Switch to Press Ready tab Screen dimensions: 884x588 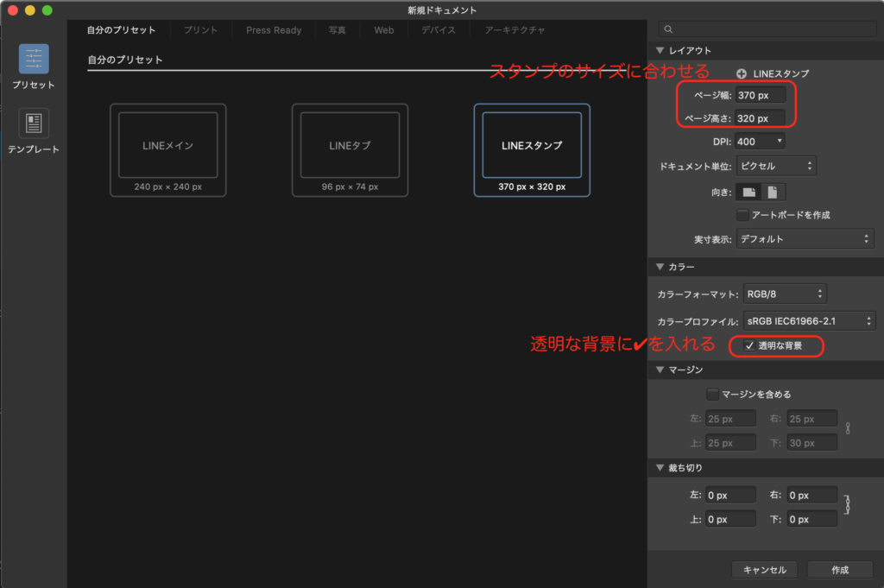click(274, 30)
